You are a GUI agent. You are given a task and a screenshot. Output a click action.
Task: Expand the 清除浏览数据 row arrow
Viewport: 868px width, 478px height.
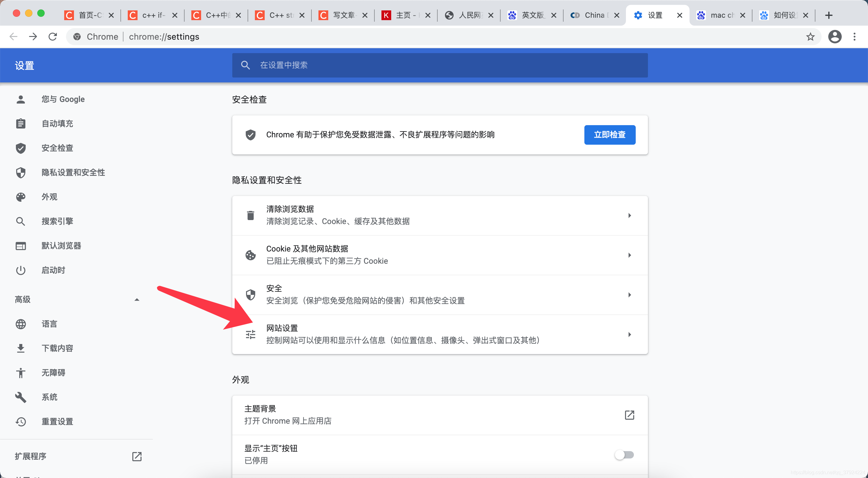629,215
